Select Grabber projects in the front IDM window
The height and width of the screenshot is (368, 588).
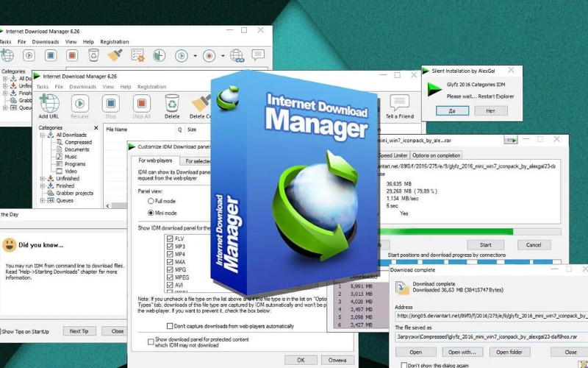click(x=75, y=193)
